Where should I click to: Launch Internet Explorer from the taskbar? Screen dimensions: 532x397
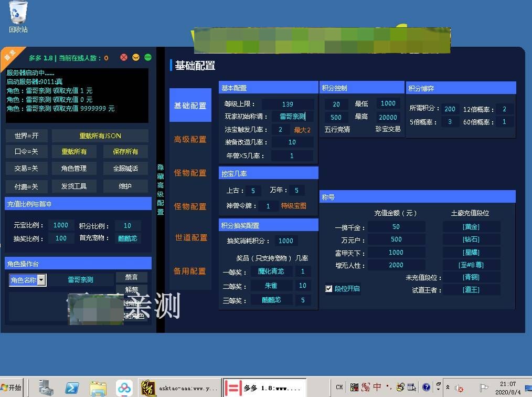[72, 388]
